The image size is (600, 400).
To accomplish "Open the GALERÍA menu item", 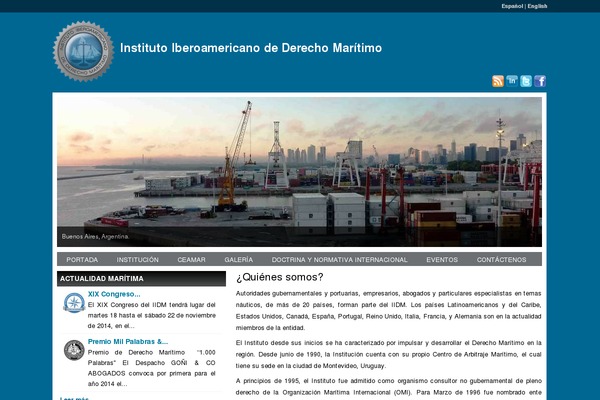I will (239, 260).
